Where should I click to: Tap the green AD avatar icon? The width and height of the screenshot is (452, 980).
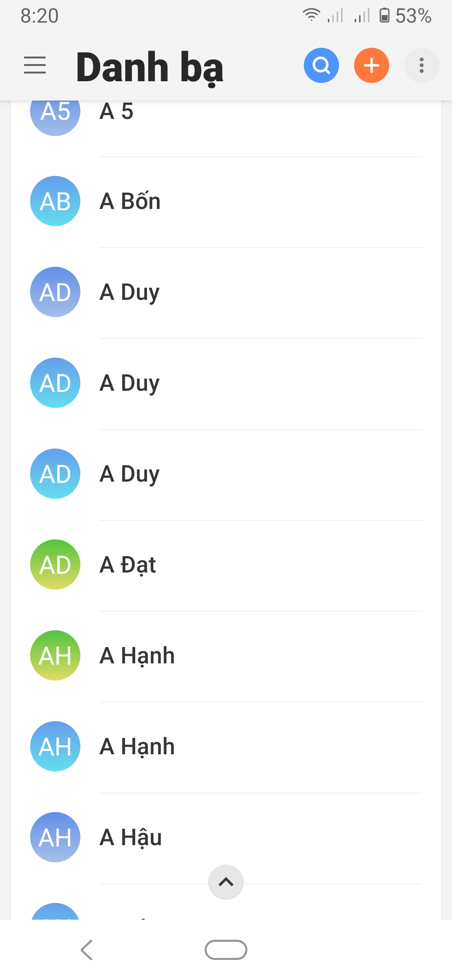(x=55, y=565)
